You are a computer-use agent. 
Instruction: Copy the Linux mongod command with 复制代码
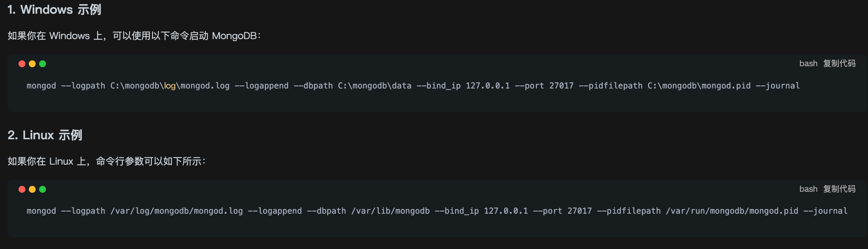pos(839,189)
